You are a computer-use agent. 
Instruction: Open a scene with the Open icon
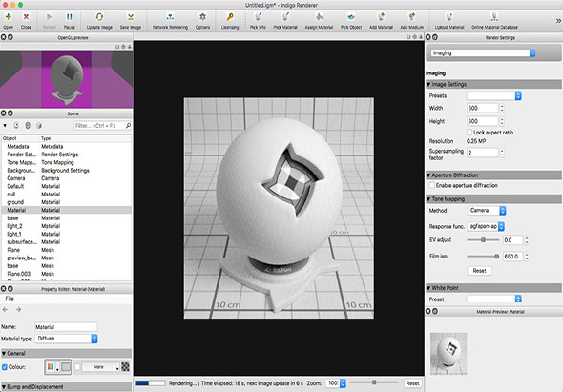point(8,20)
